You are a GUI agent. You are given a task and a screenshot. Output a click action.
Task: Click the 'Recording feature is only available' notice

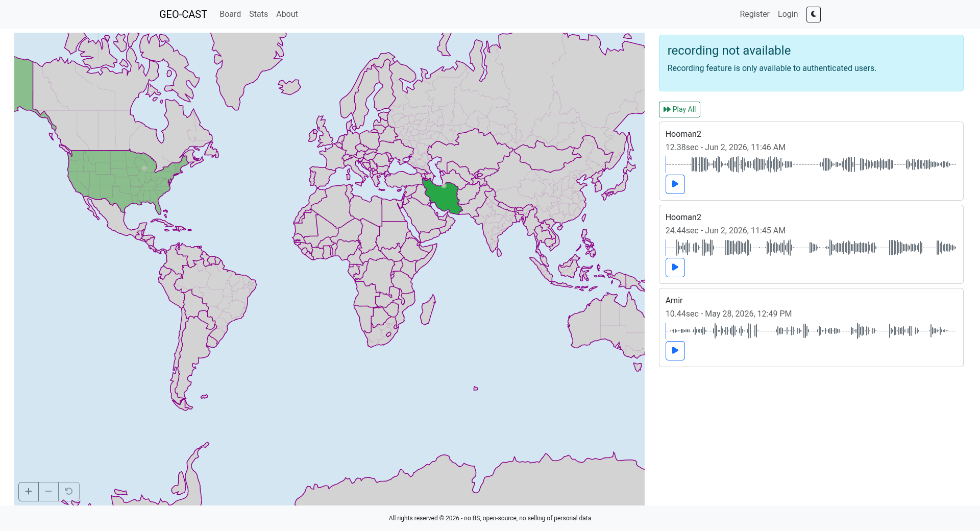(772, 68)
